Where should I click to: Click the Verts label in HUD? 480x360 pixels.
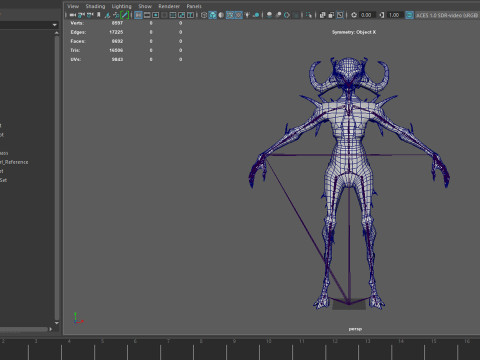tap(77, 23)
